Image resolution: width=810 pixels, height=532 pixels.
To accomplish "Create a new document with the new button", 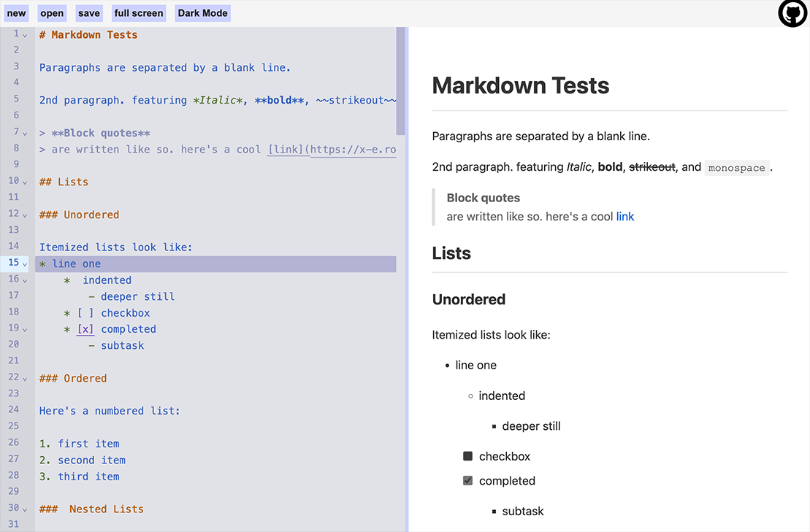I will pos(16,13).
